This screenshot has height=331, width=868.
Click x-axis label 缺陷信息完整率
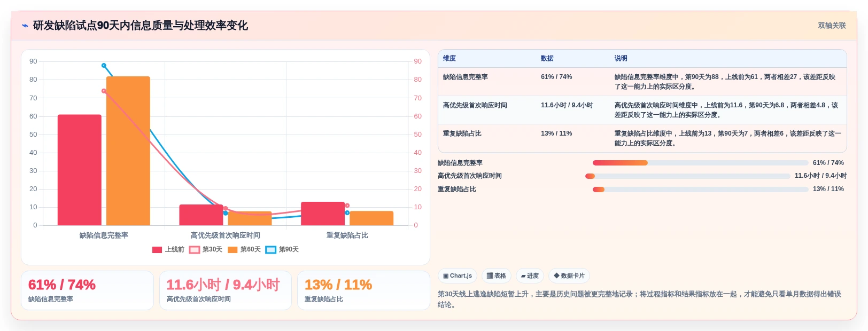(x=104, y=235)
